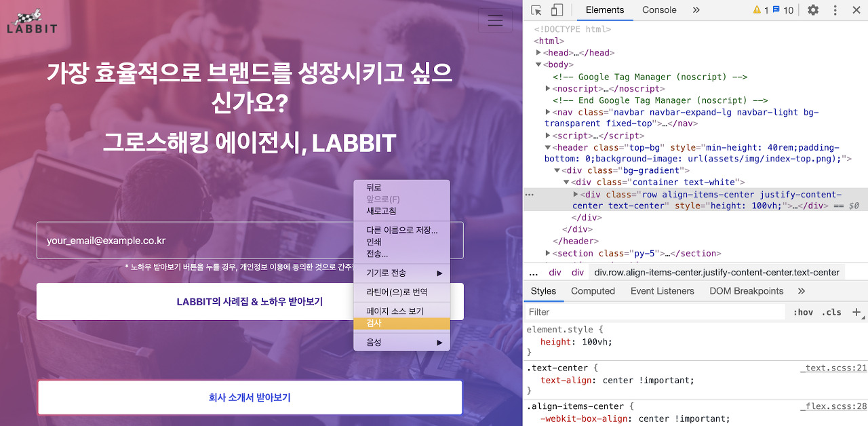This screenshot has width=868, height=426.
Task: Expand the section py-5 node
Action: (x=548, y=254)
